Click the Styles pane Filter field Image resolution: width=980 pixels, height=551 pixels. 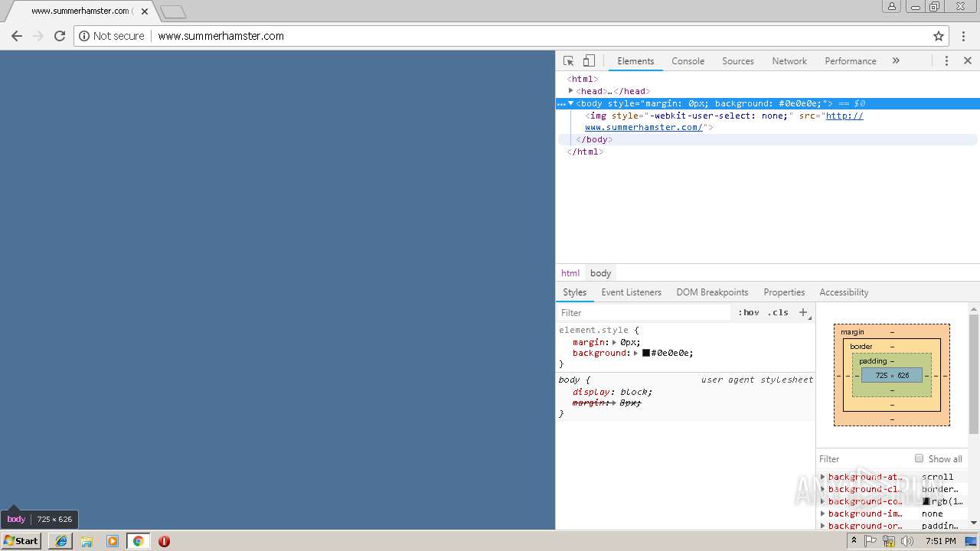643,312
